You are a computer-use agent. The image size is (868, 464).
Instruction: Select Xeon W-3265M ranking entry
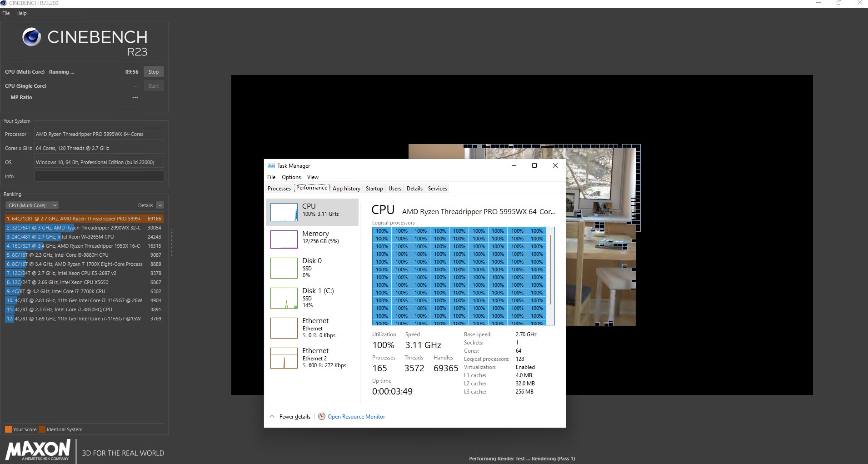pos(84,237)
